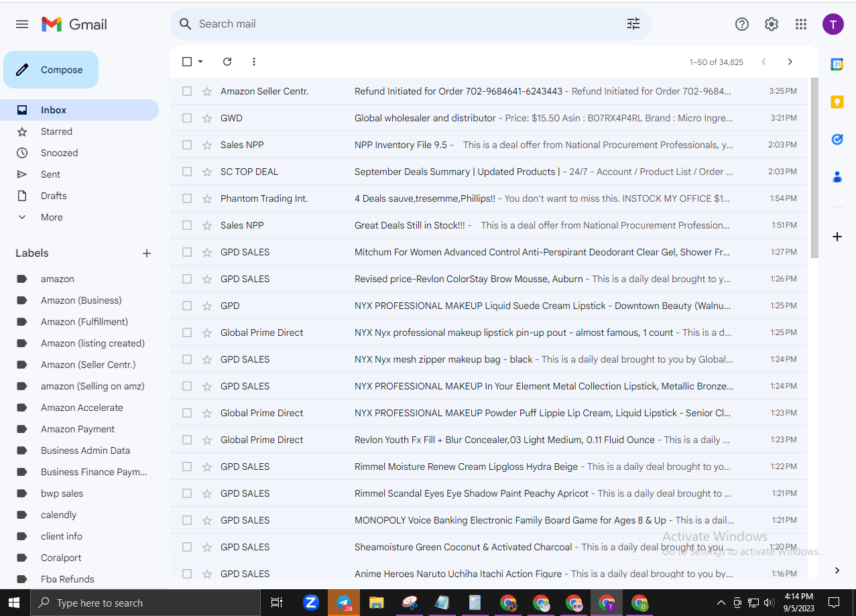Open MONOPOLY Voice Banking email
The height and width of the screenshot is (616, 856).
point(488,520)
